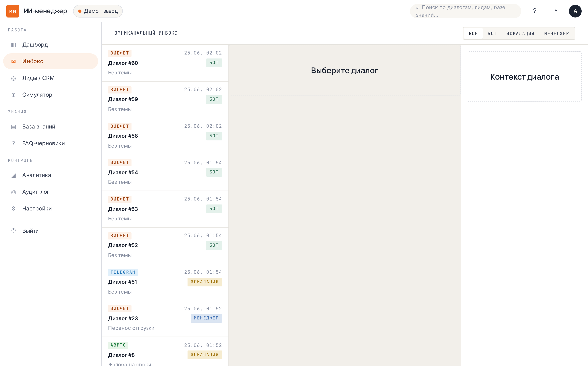Select the active Инбокс menu item
The width and height of the screenshot is (588, 366).
coord(50,61)
